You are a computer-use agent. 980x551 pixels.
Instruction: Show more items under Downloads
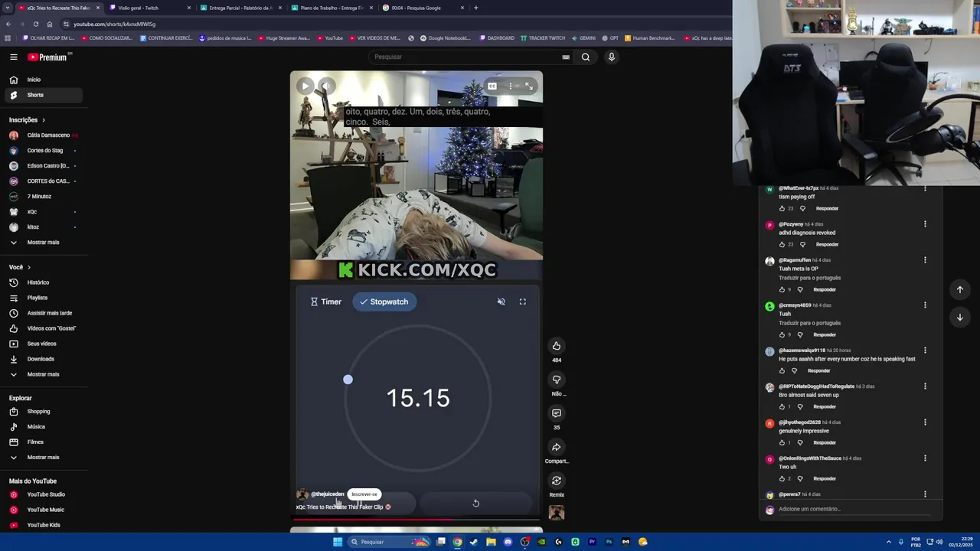pyautogui.click(x=41, y=374)
